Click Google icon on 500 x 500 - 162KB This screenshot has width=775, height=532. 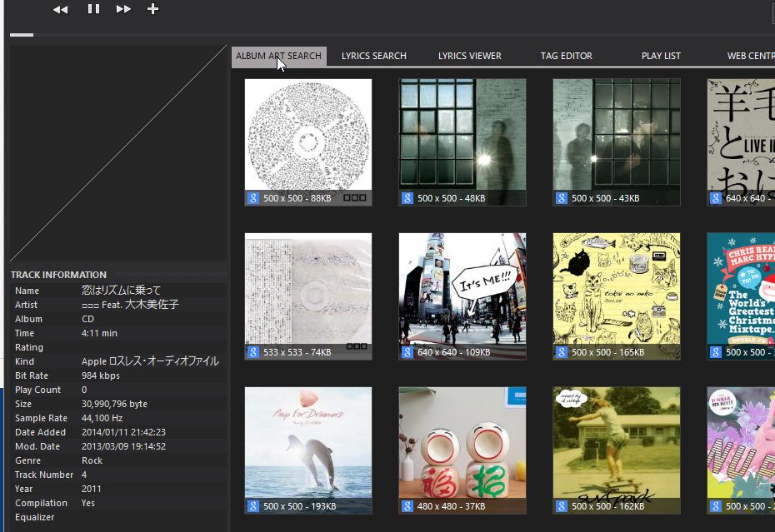tap(562, 506)
